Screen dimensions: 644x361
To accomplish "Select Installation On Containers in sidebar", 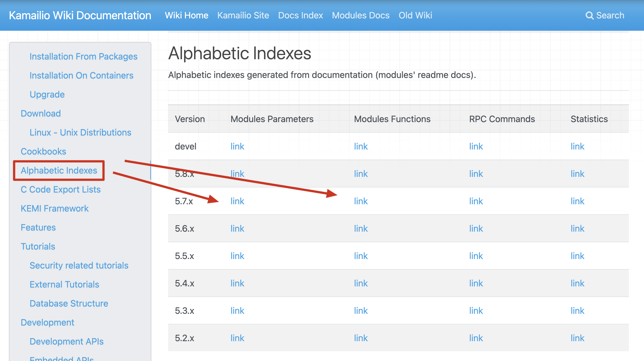I will pyautogui.click(x=81, y=75).
